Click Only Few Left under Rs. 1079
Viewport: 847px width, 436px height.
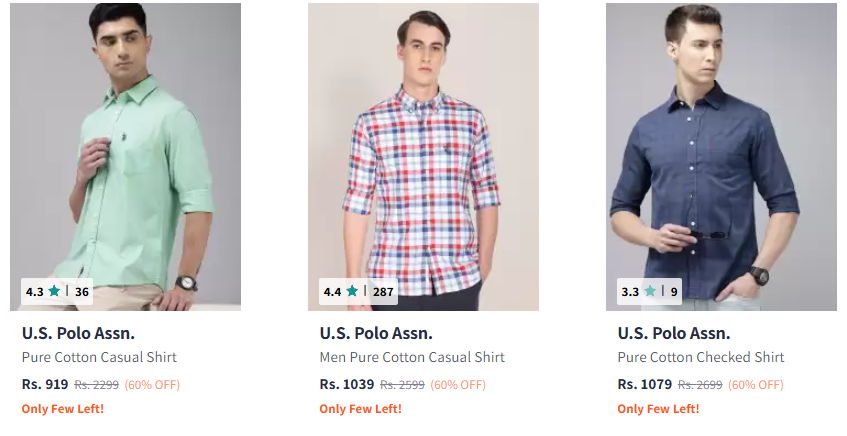(x=658, y=408)
